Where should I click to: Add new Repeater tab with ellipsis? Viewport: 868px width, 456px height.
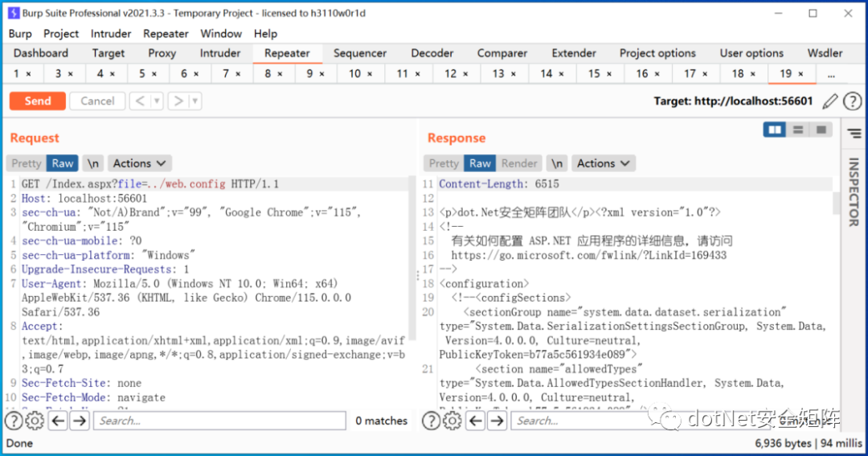pos(831,74)
